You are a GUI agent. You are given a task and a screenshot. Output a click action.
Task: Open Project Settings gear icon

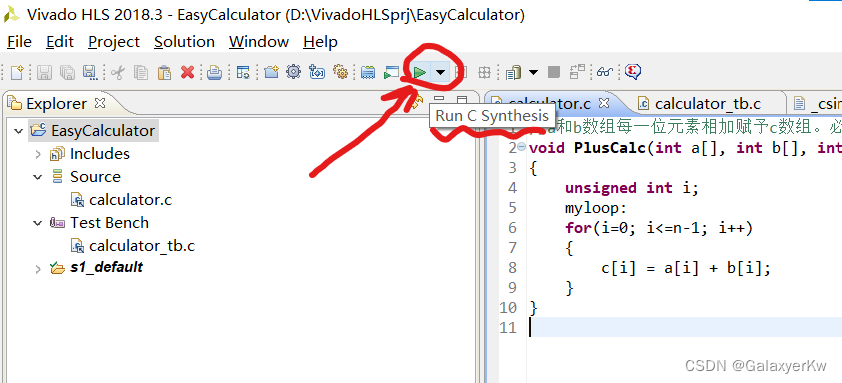point(294,71)
